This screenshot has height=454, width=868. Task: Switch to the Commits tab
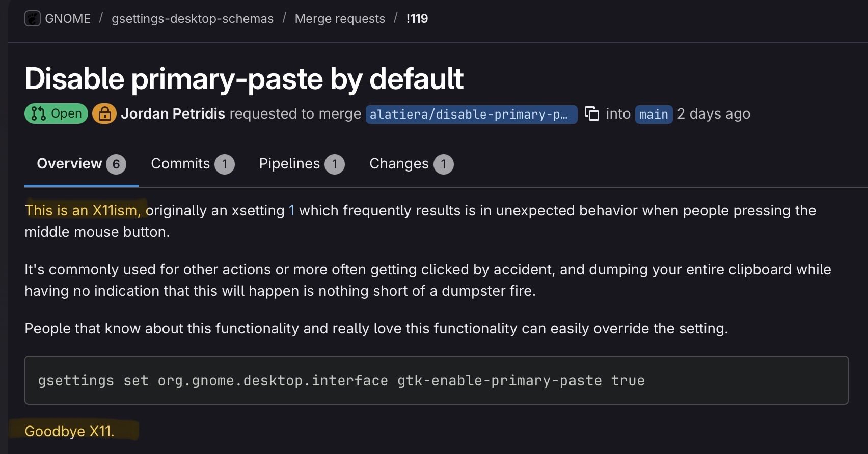coord(180,164)
